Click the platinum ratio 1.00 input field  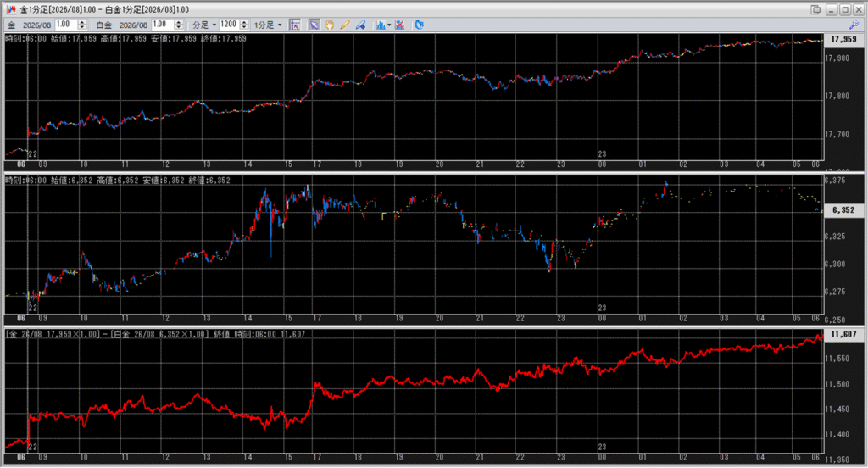[161, 25]
